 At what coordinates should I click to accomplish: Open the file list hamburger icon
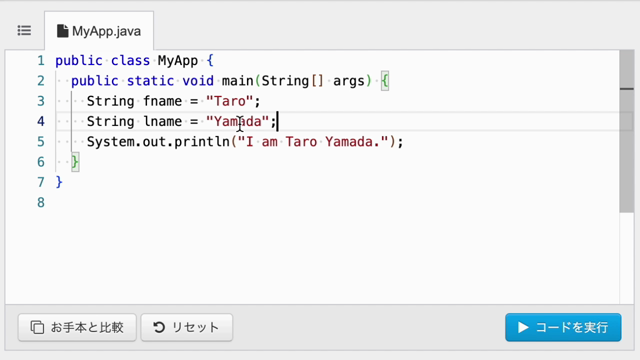coord(24,31)
